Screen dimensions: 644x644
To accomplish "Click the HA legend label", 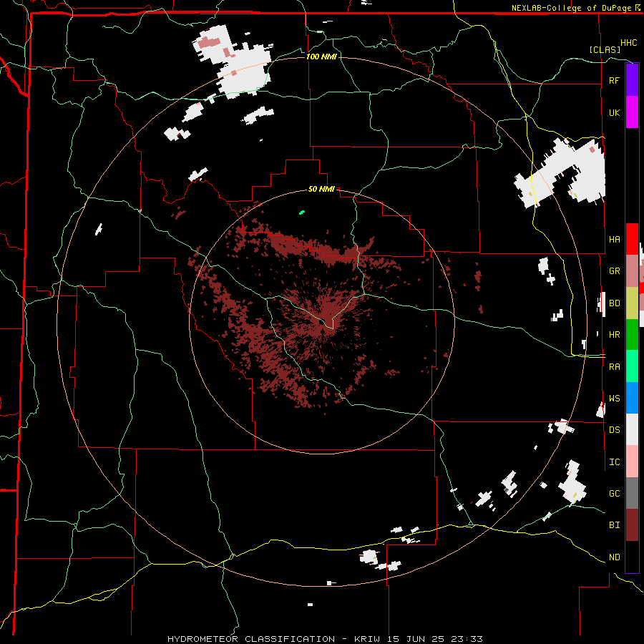I will click(614, 239).
